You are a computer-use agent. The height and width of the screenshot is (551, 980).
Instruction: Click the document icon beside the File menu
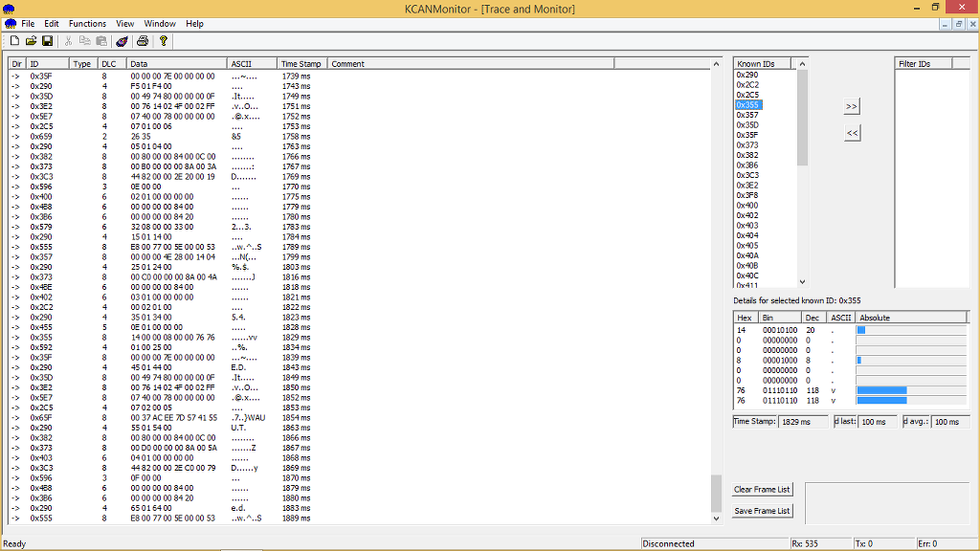pos(10,24)
